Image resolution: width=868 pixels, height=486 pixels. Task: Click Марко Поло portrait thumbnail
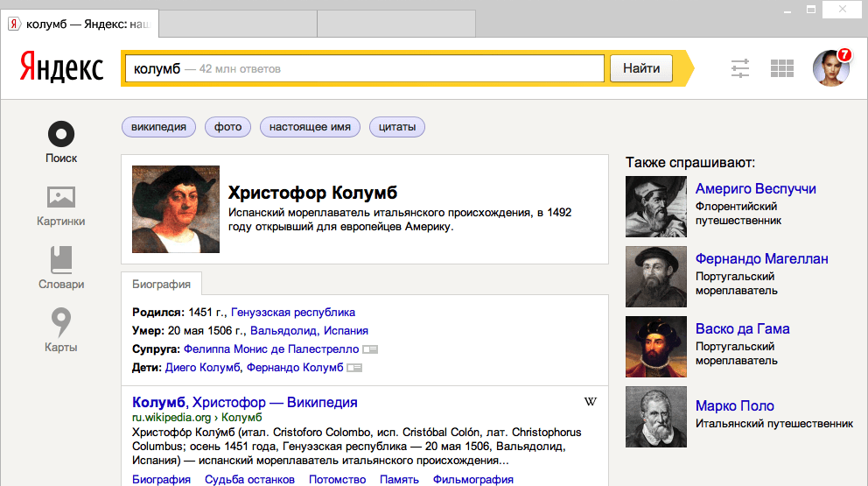[656, 417]
